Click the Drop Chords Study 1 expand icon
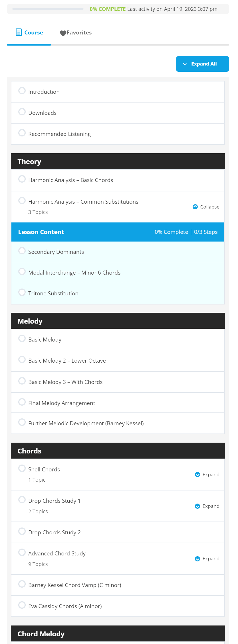 click(x=197, y=506)
